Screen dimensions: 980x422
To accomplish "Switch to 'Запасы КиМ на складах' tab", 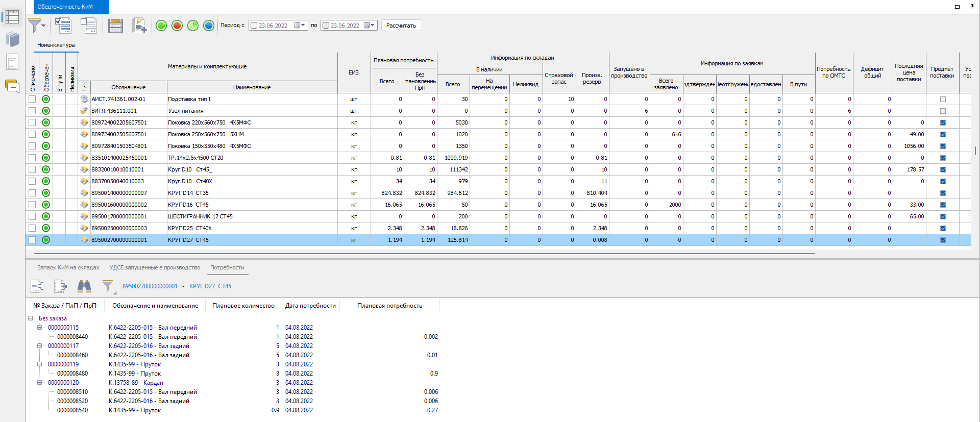I will point(68,267).
